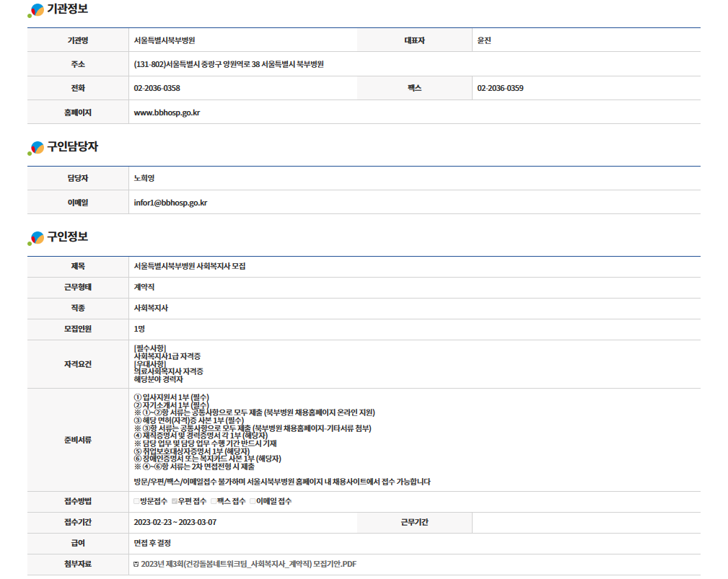The image size is (728, 579).
Task: Click the 첨부자료 label cell
Action: click(78, 564)
